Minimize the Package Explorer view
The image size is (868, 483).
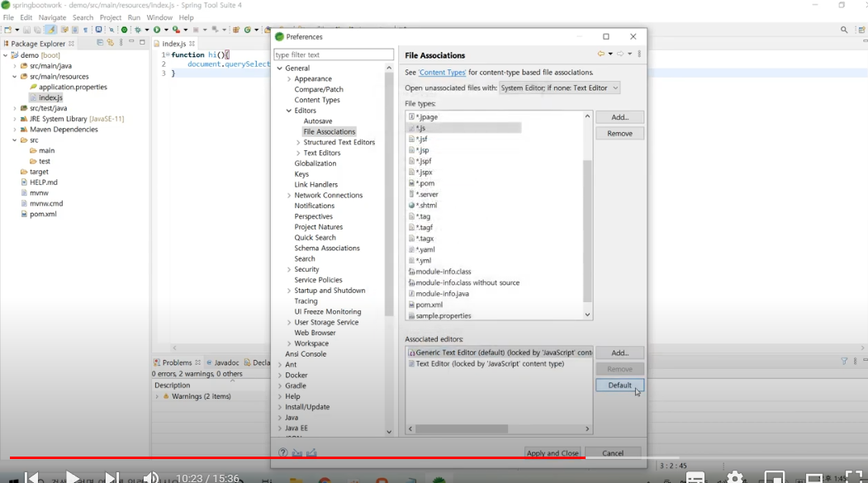(131, 42)
